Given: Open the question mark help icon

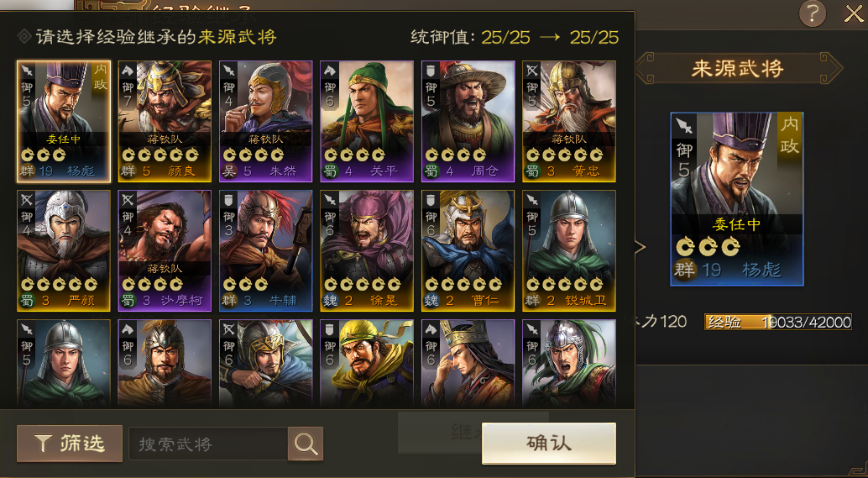Looking at the screenshot, I should 813,13.
